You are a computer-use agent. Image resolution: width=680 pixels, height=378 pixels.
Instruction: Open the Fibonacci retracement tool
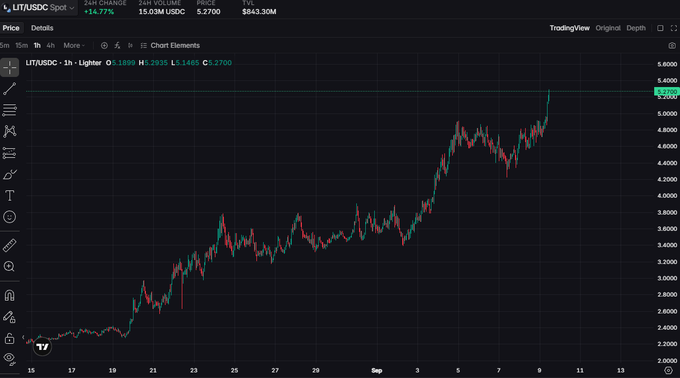tap(10, 110)
